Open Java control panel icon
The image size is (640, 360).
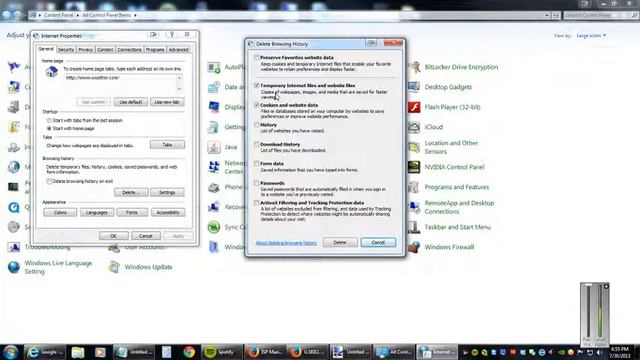pos(214,147)
